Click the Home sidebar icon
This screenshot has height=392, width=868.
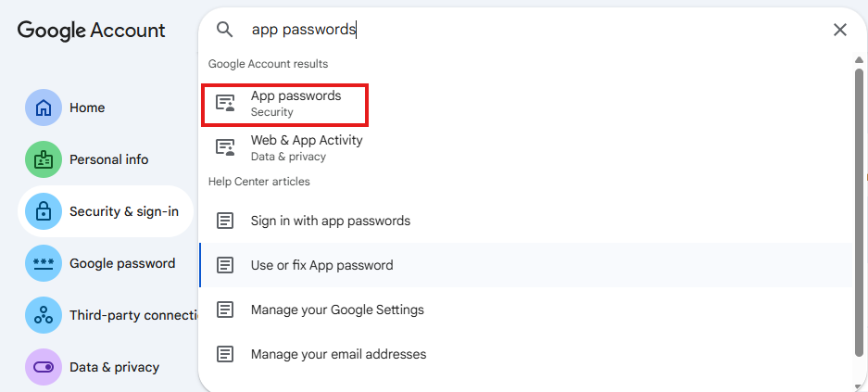[x=44, y=107]
